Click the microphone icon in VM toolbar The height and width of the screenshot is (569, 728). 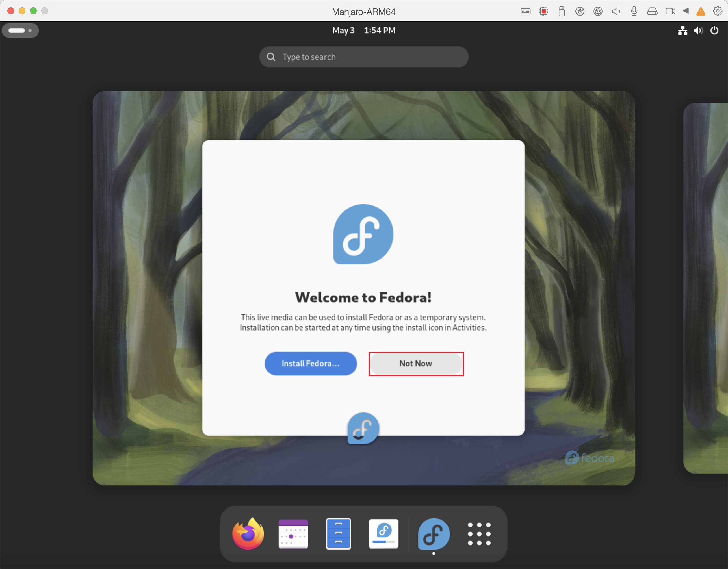634,11
